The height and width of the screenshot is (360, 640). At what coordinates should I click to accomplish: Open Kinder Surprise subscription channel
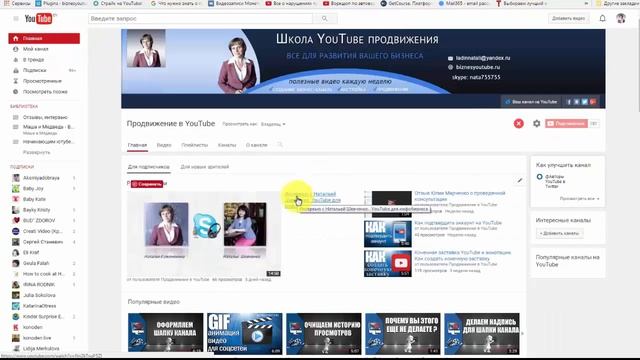pyautogui.click(x=44, y=316)
